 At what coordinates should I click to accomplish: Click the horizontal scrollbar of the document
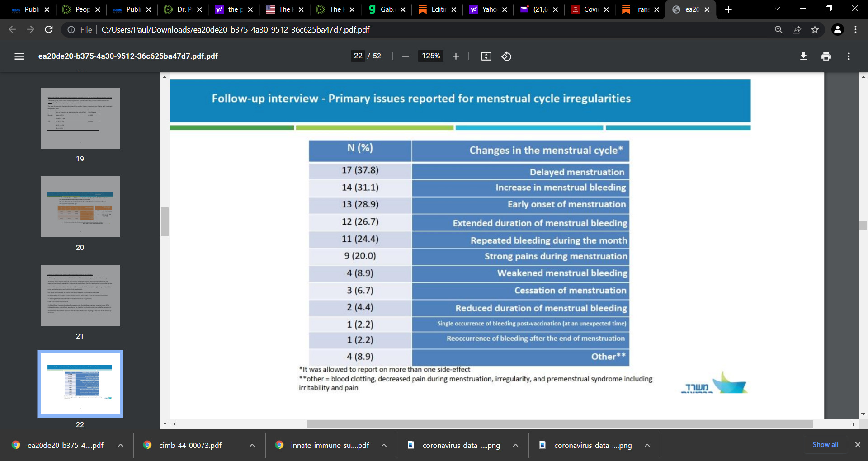tap(560, 424)
